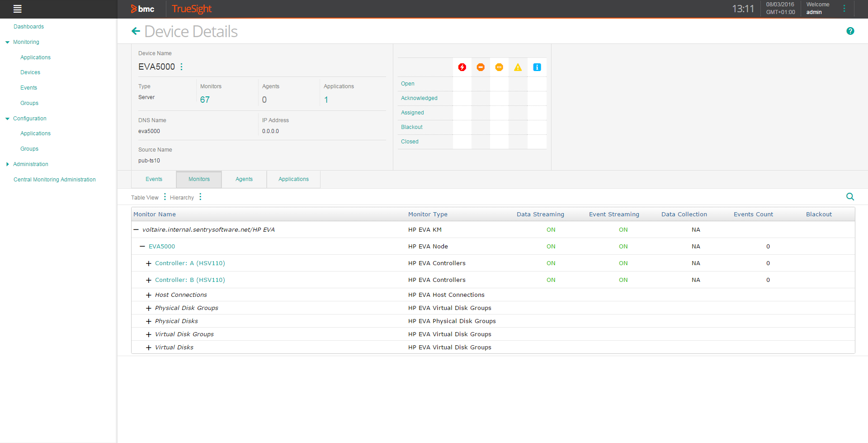Expand the Administration sidebar section
Screen dimensions: 868x443
[7, 164]
